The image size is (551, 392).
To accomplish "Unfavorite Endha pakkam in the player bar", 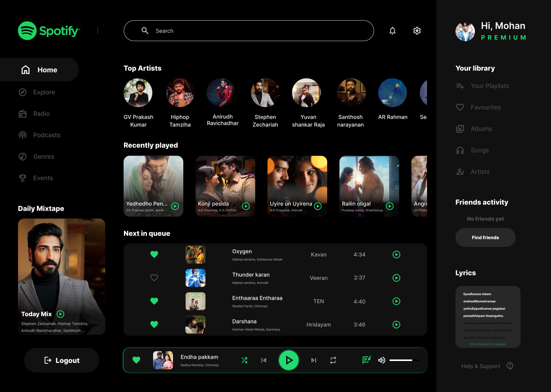I will (136, 360).
